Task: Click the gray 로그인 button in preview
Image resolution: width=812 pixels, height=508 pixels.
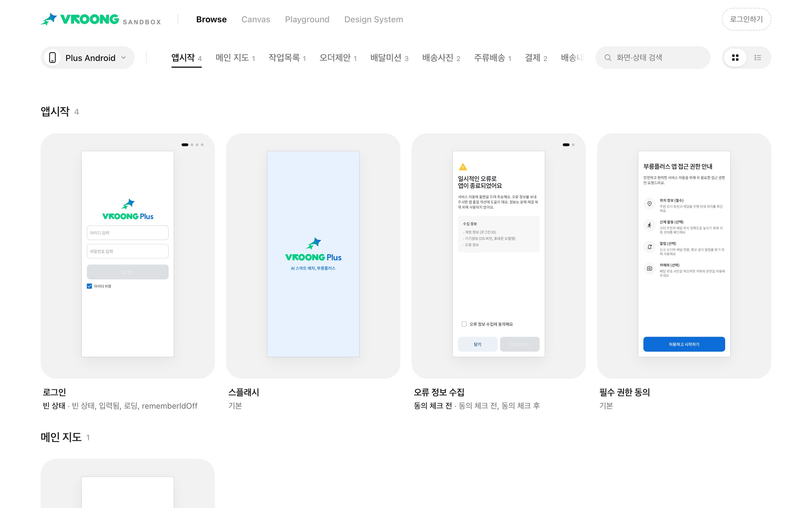Action: point(127,272)
